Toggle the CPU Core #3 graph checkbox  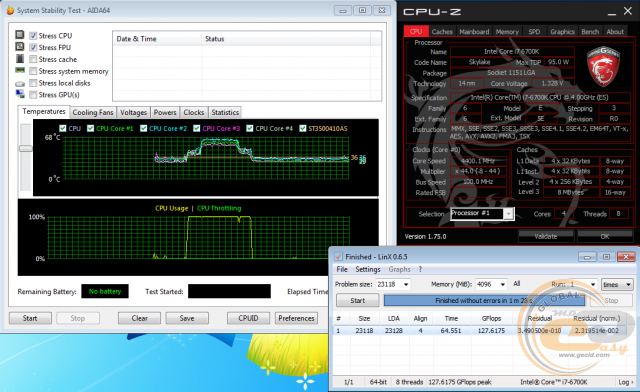pos(197,128)
